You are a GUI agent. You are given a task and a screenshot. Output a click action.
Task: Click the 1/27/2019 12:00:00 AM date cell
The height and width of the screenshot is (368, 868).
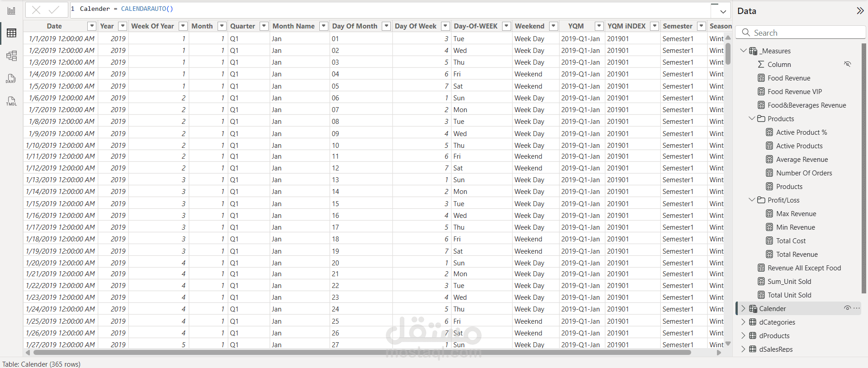[61, 344]
